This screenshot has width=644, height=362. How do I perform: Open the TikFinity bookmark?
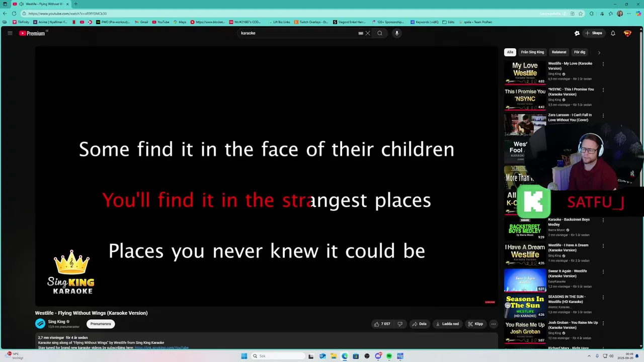[21, 22]
